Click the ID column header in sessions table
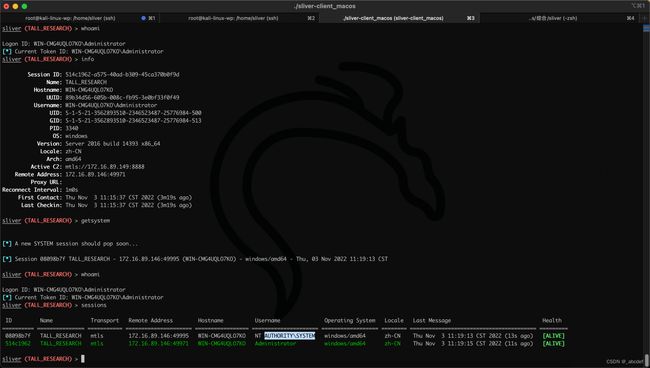Image resolution: width=650 pixels, height=368 pixels. (x=9, y=320)
